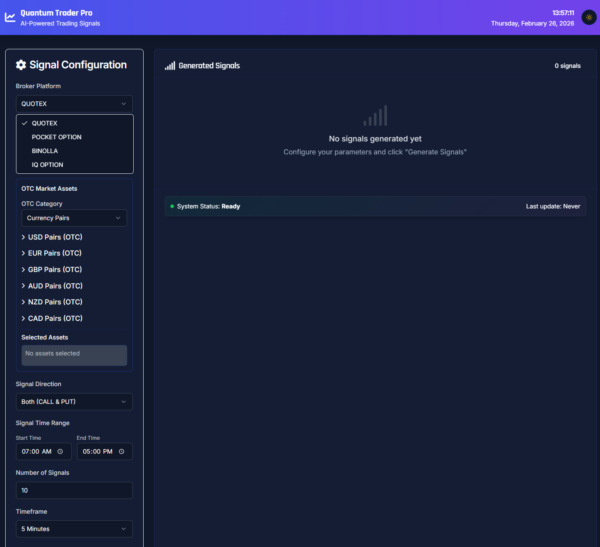Click the Quantum Trader Pro chart logo
The height and width of the screenshot is (547, 600).
coord(10,17)
